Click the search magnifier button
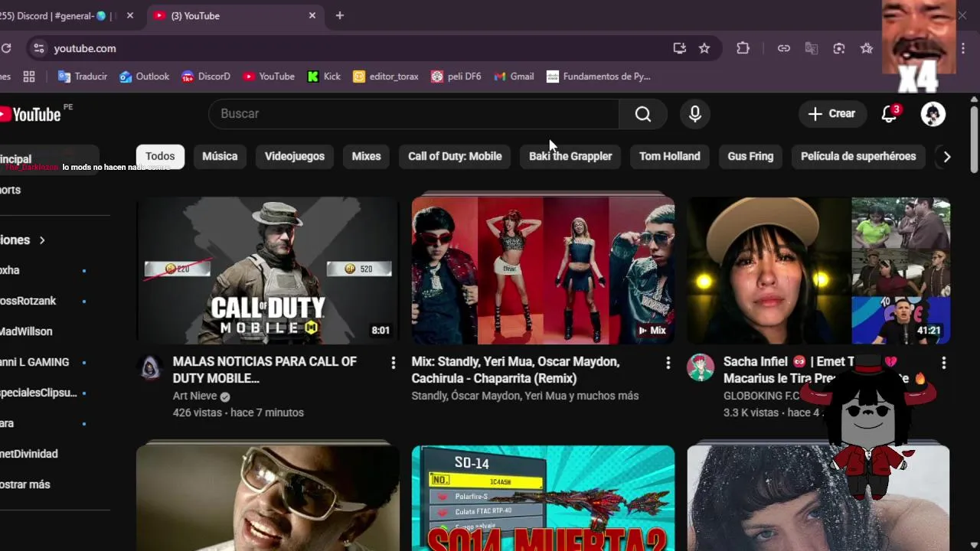Image resolution: width=980 pixels, height=551 pixels. (x=643, y=114)
